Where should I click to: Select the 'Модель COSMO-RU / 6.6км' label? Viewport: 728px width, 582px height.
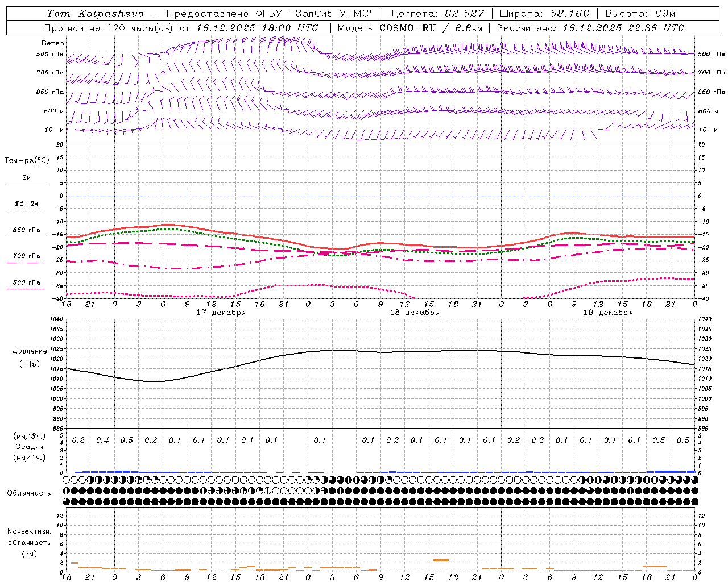click(410, 28)
